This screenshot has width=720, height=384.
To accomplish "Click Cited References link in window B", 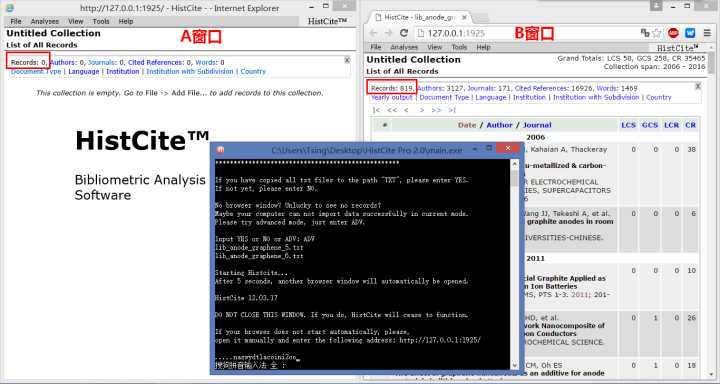I will [x=542, y=88].
